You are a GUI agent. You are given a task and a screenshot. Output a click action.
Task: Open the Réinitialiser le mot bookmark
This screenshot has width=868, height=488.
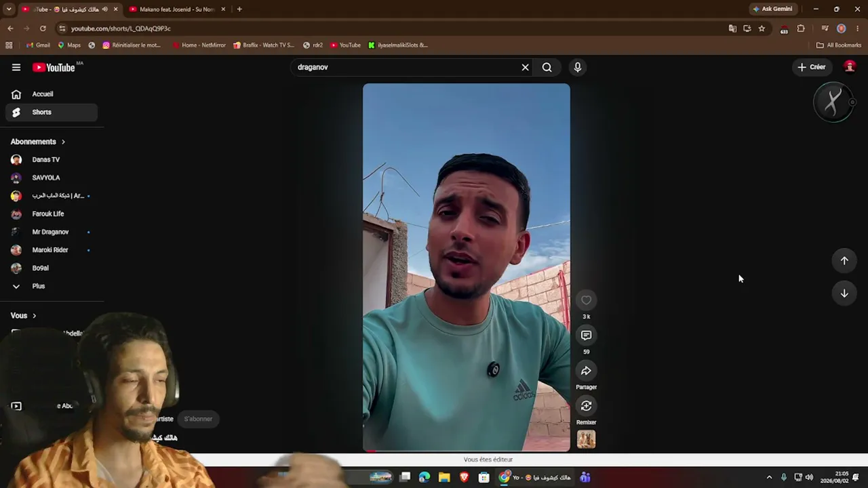pos(132,45)
